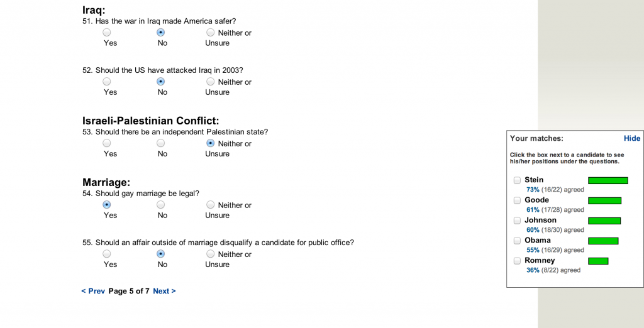The height and width of the screenshot is (328, 644).
Task: Pick Neither or Unsure for gay marriage question
Action: pos(210,204)
